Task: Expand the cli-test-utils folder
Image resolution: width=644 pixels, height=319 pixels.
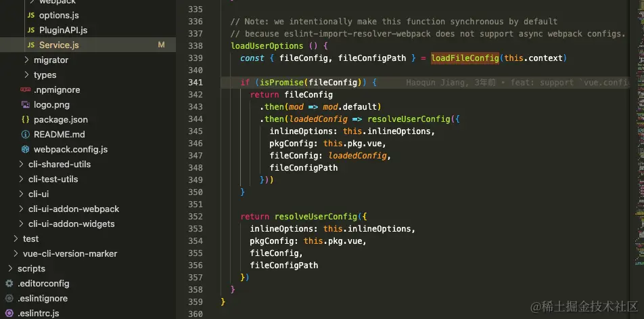Action: [x=53, y=179]
